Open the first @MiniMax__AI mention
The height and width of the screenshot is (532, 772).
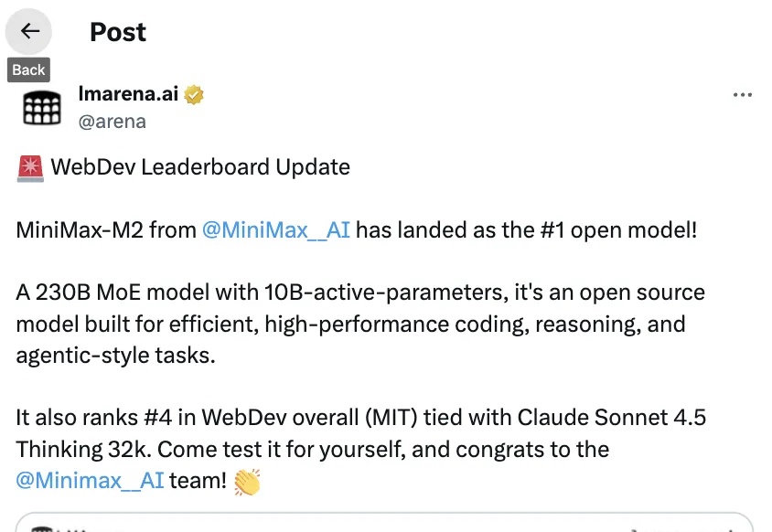(276, 230)
